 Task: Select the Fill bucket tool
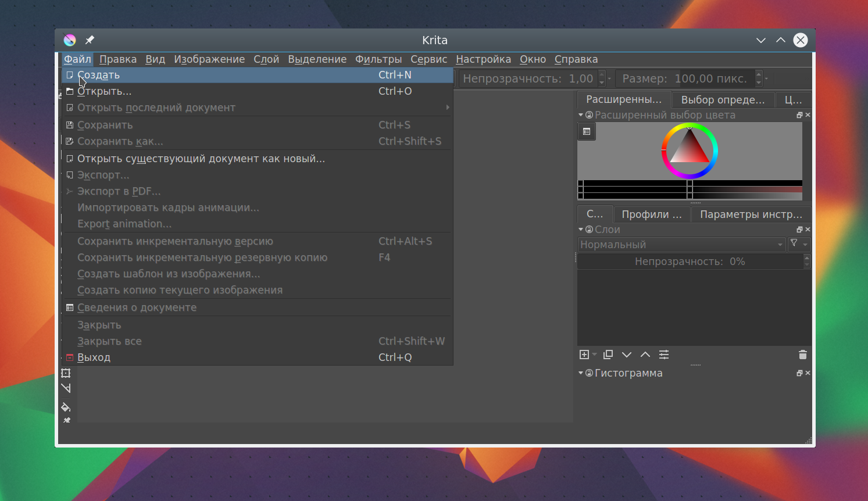coord(66,407)
